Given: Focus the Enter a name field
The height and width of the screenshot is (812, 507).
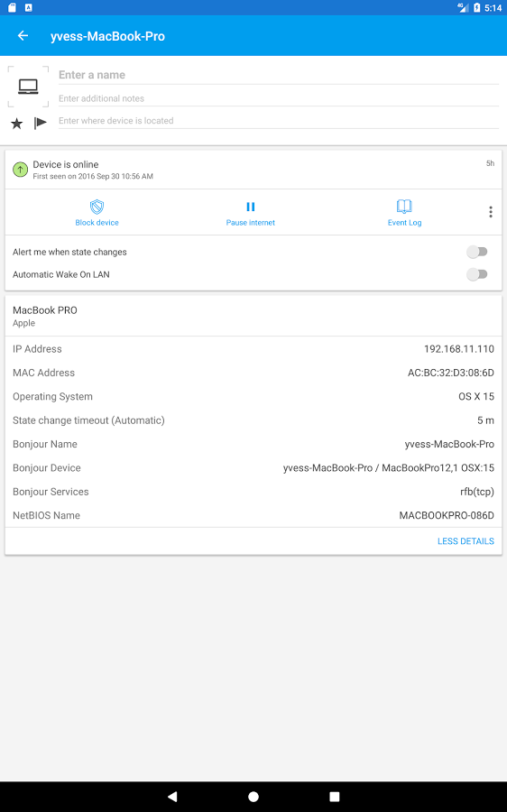Looking at the screenshot, I should coord(279,75).
